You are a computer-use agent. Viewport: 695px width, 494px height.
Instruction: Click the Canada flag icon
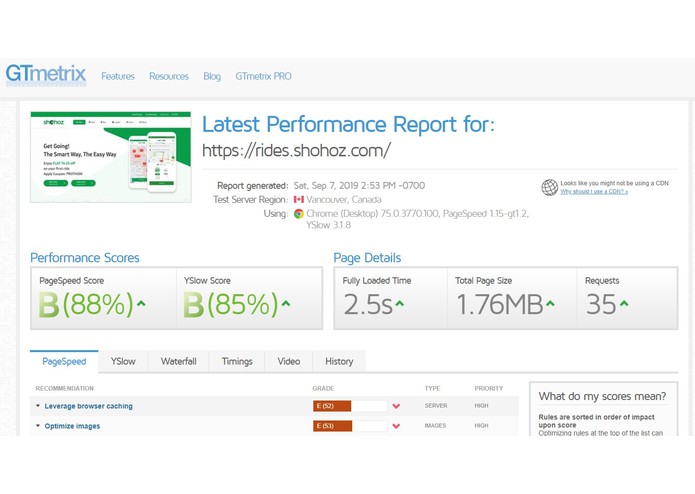299,200
